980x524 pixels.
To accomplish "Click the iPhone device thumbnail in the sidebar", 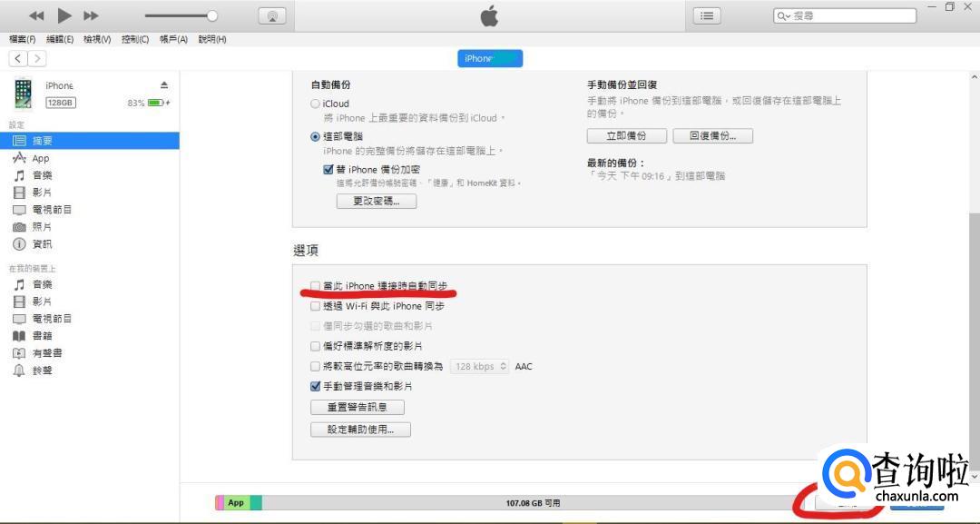I will click(23, 94).
